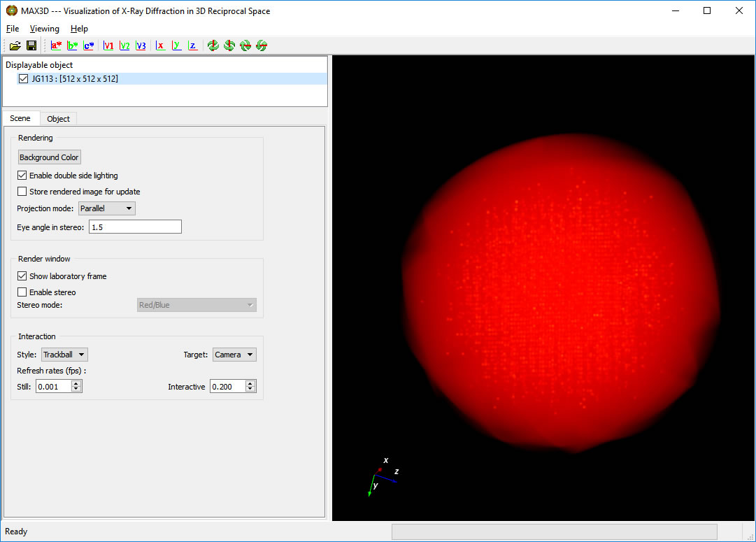Open the File menu
The width and height of the screenshot is (756, 542).
[x=13, y=29]
